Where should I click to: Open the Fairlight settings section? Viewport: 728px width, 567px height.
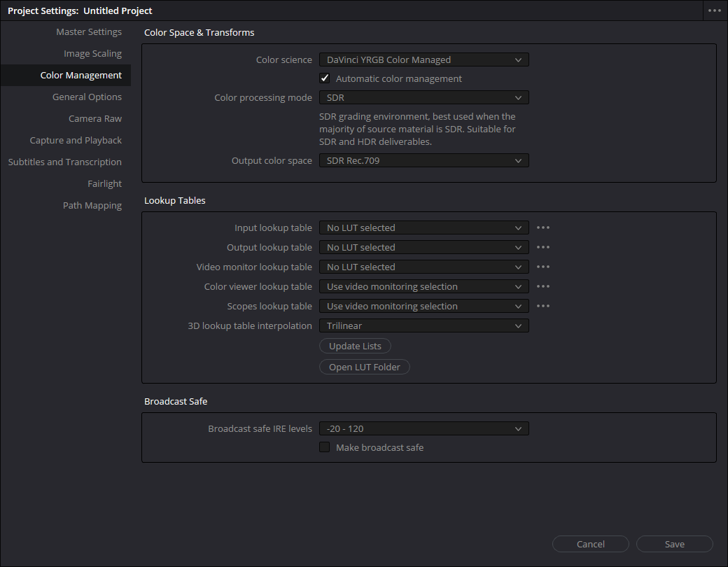click(104, 184)
